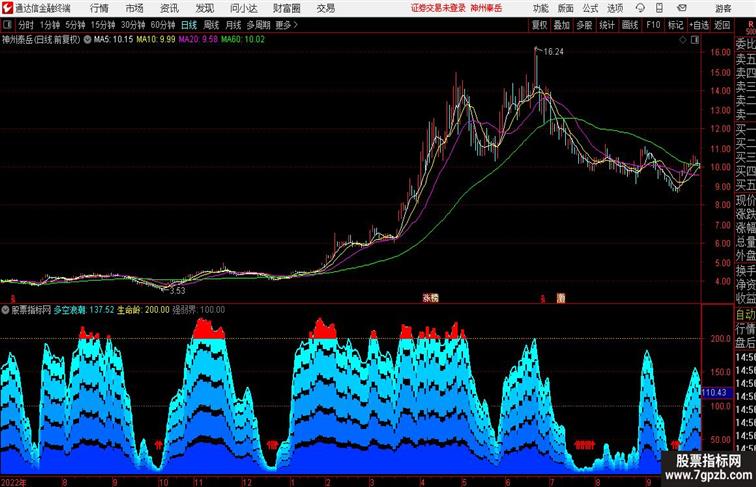Open the 交易 menu
Image resolution: width=756 pixels, height=487 pixels.
pos(325,8)
